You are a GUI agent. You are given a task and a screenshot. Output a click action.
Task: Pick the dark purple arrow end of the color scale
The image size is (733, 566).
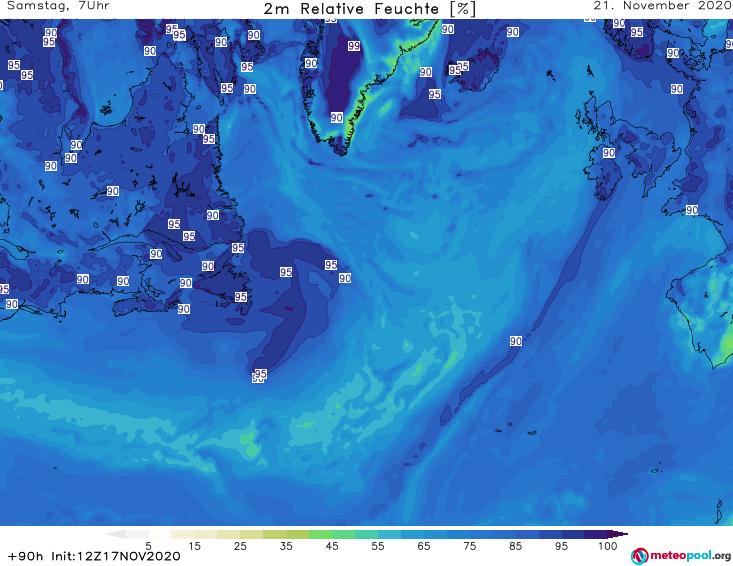(x=618, y=534)
